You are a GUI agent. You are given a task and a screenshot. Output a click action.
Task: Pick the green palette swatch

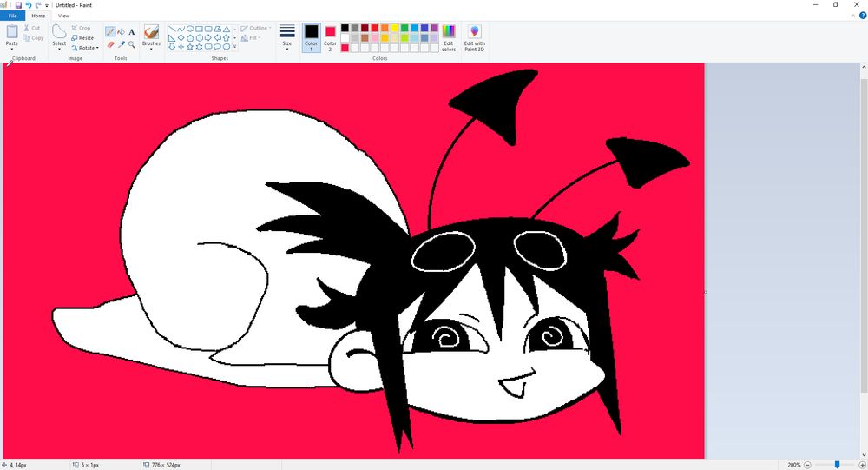coord(404,29)
